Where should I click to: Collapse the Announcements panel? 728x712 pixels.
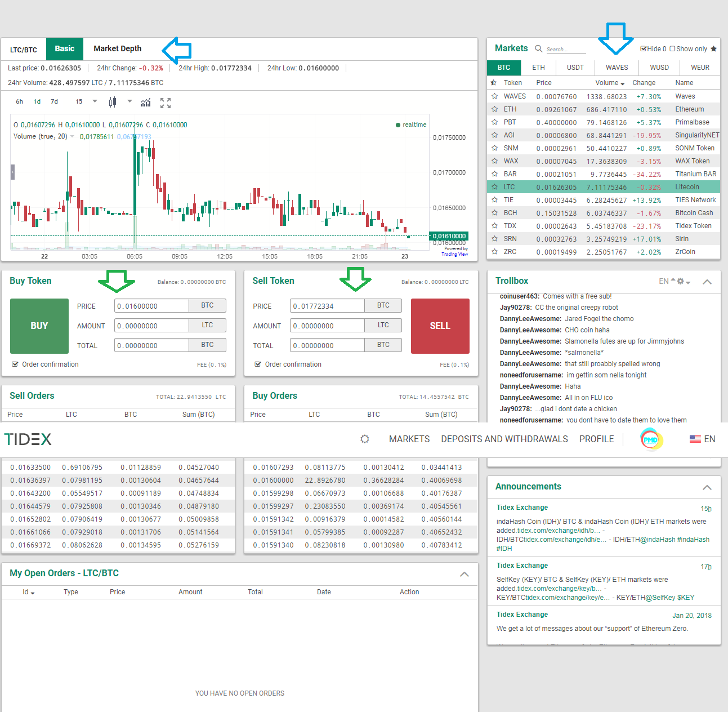coord(707,487)
